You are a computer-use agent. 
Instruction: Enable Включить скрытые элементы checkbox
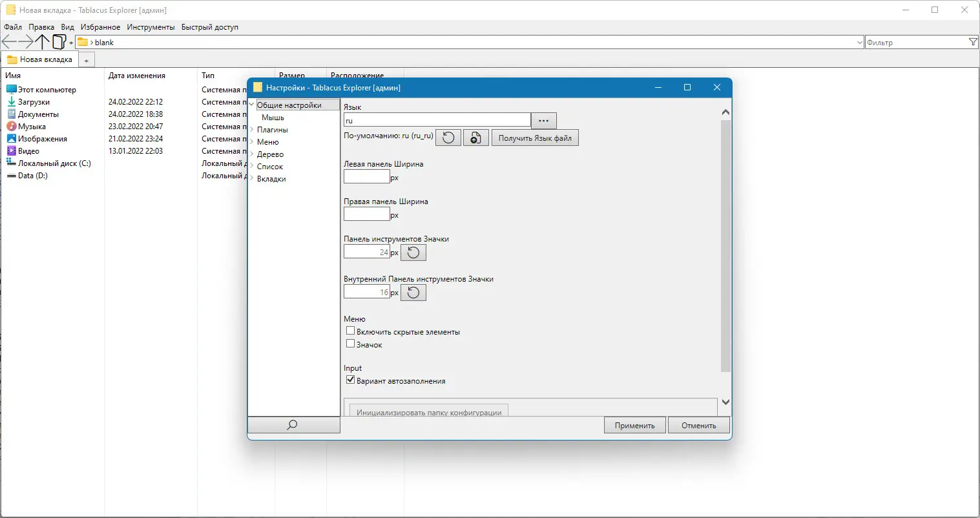[350, 331]
